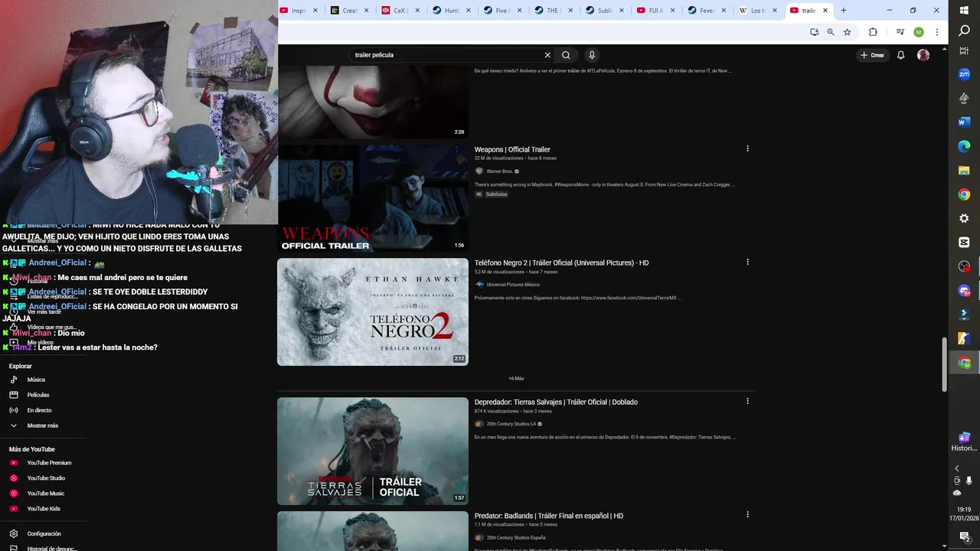The height and width of the screenshot is (551, 980).
Task: Bookmark this page with the star icon
Action: [x=847, y=32]
